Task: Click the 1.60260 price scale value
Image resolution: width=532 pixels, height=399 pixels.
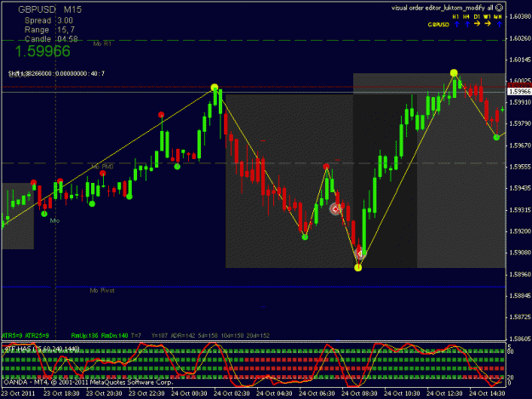Action: pos(520,38)
